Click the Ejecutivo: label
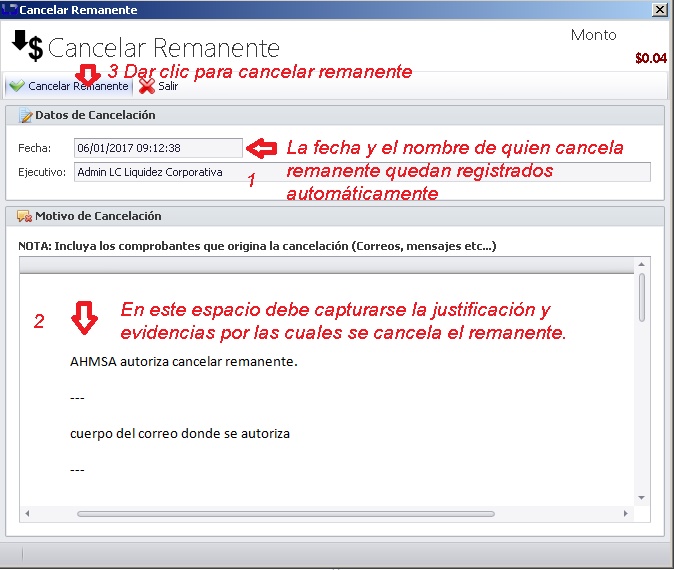The height and width of the screenshot is (570, 674). (x=42, y=172)
